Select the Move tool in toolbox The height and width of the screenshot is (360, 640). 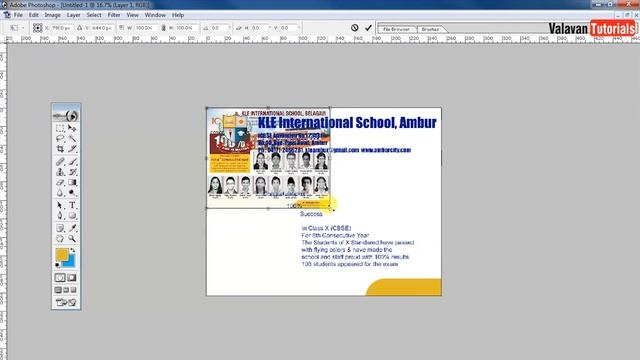point(72,128)
